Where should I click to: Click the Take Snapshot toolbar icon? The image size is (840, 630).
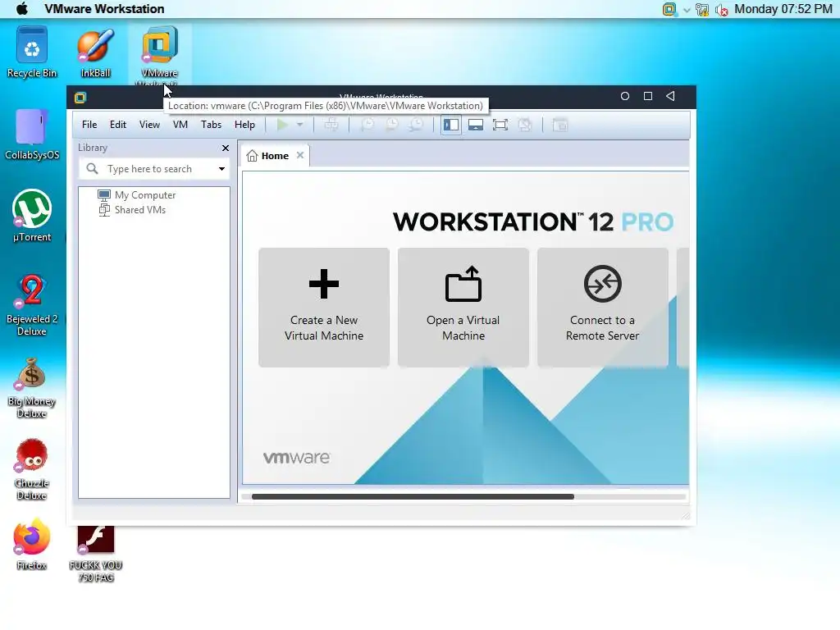point(367,125)
